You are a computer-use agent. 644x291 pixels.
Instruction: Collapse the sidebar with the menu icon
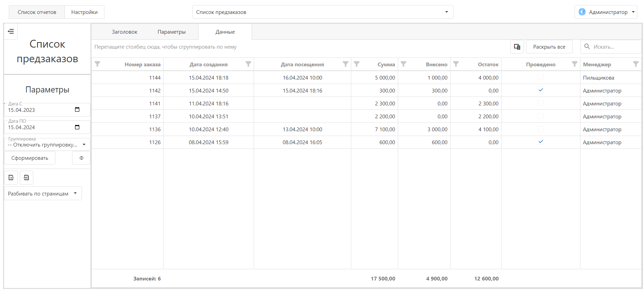click(x=11, y=32)
